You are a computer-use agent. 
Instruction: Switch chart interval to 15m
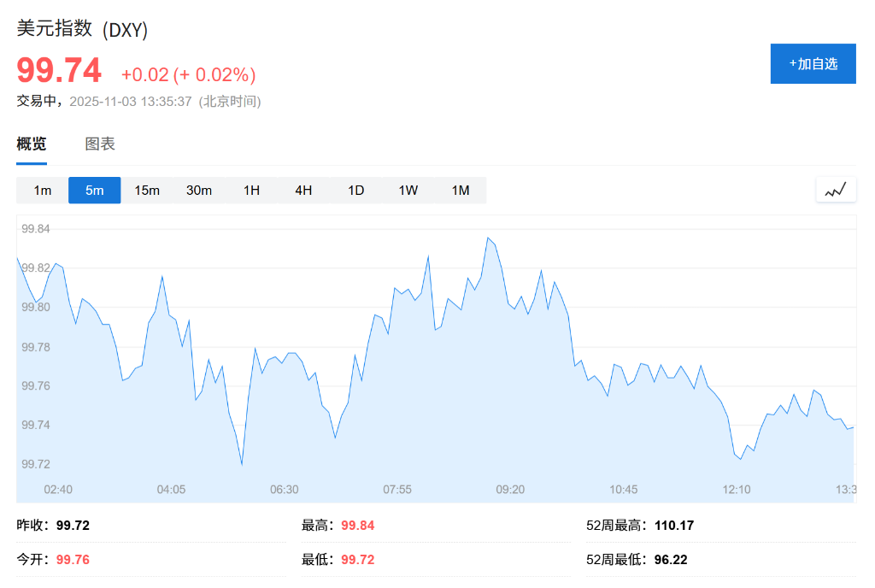pos(146,190)
